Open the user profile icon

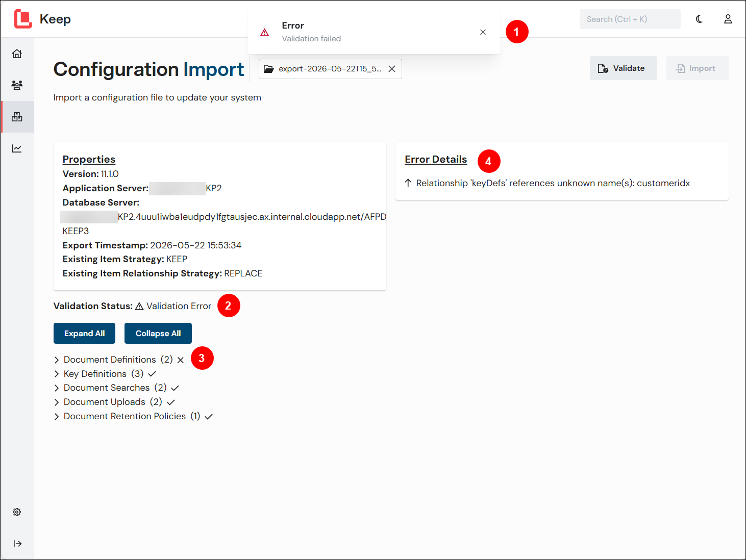[x=728, y=19]
